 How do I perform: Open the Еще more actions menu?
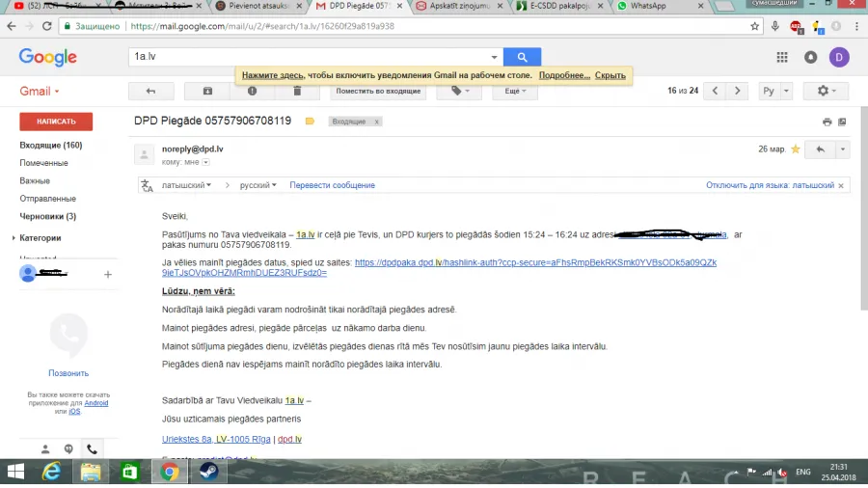[x=515, y=92]
